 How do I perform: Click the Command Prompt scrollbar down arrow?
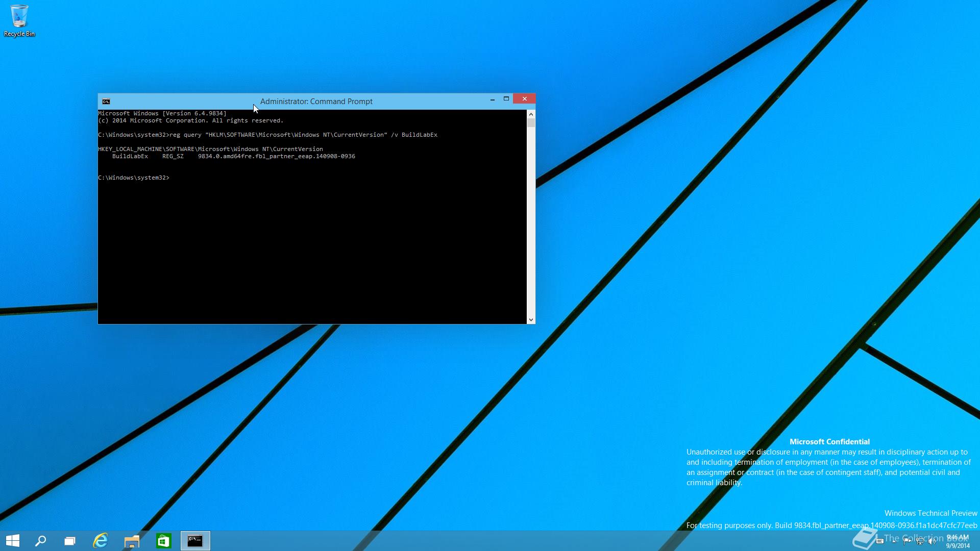pyautogui.click(x=531, y=320)
